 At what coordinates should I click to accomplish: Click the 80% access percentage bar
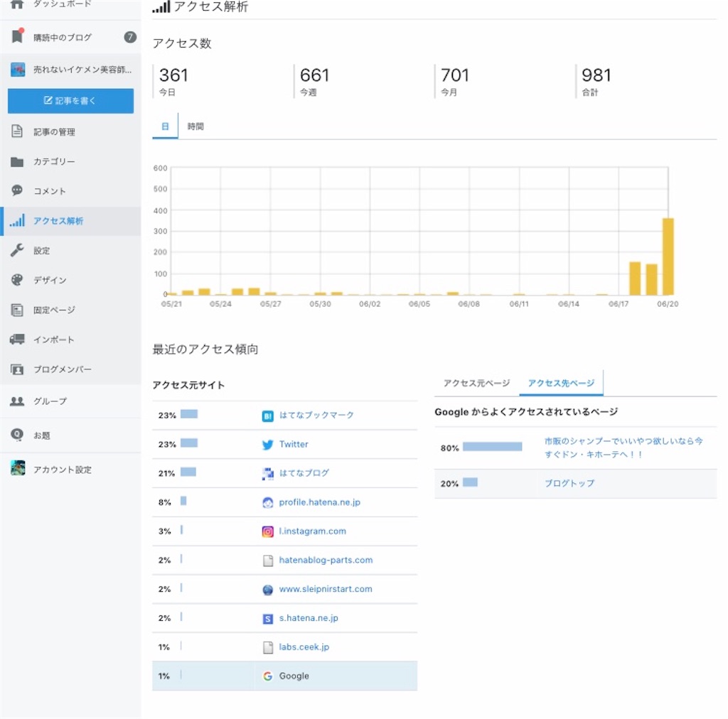click(492, 446)
